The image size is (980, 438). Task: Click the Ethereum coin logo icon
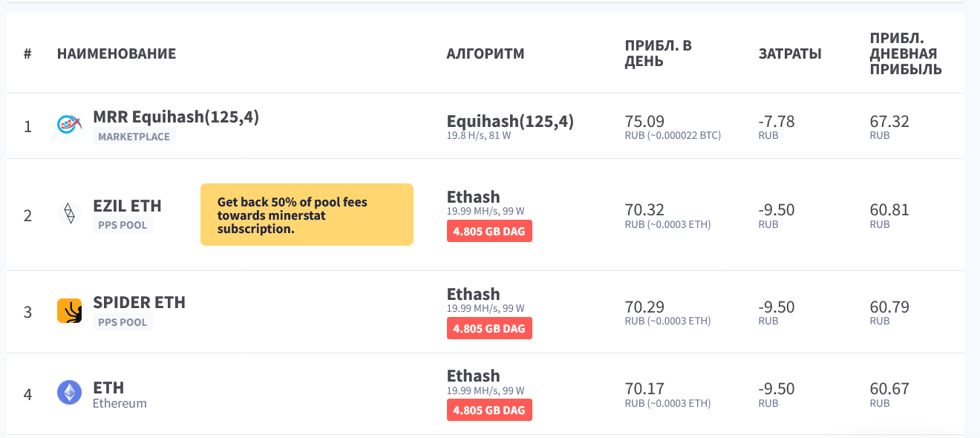pos(69,392)
